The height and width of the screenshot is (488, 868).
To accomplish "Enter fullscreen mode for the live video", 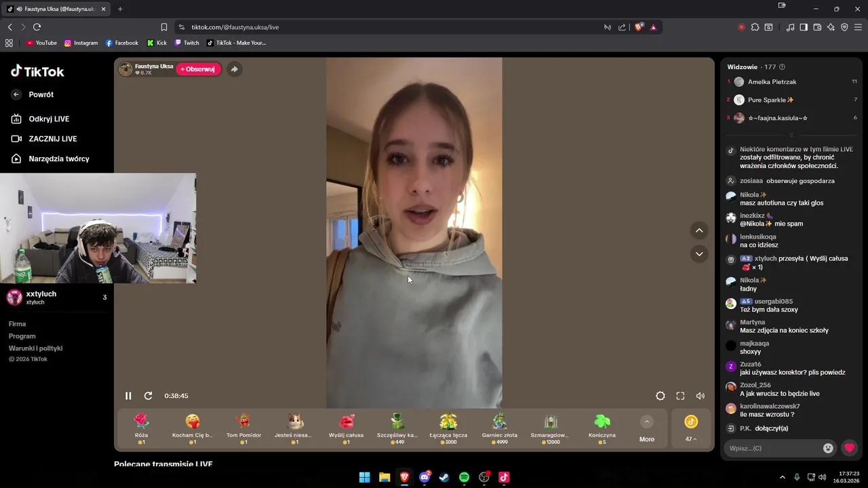I will (x=680, y=396).
